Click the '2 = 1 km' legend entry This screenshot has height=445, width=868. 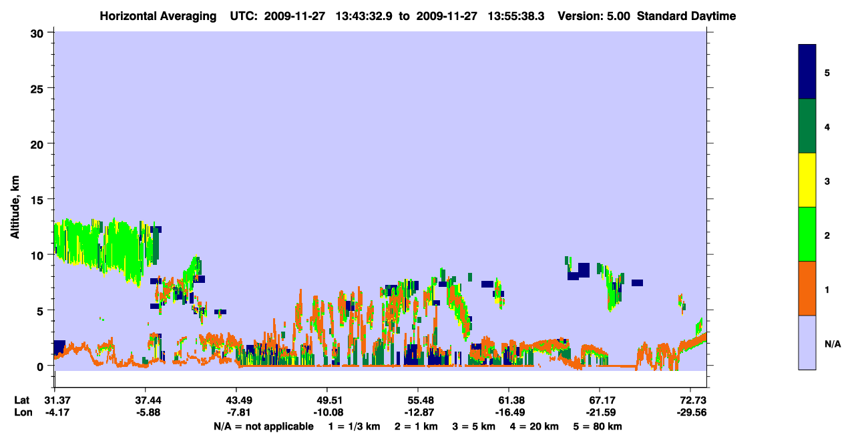417,426
